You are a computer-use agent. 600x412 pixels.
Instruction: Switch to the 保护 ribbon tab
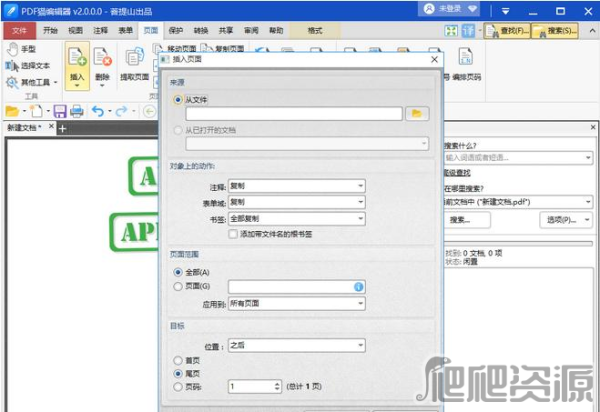pos(177,30)
